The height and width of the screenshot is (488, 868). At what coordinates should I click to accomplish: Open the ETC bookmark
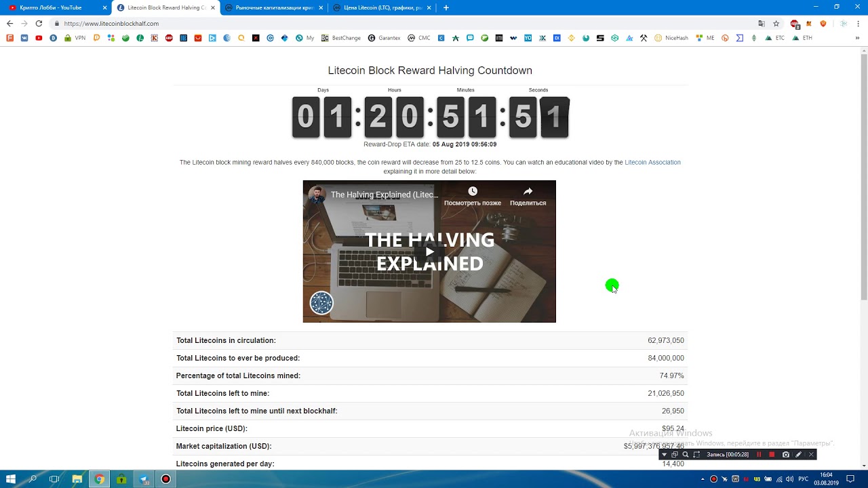(775, 38)
